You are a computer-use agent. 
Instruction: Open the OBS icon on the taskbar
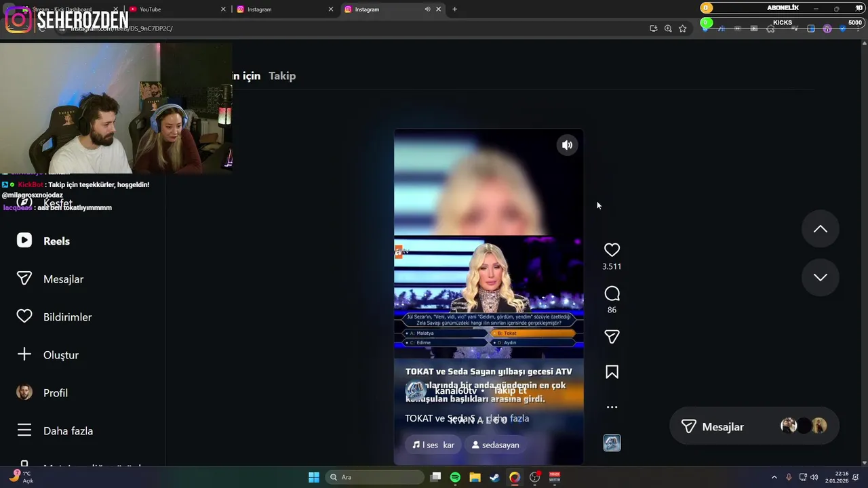click(535, 477)
